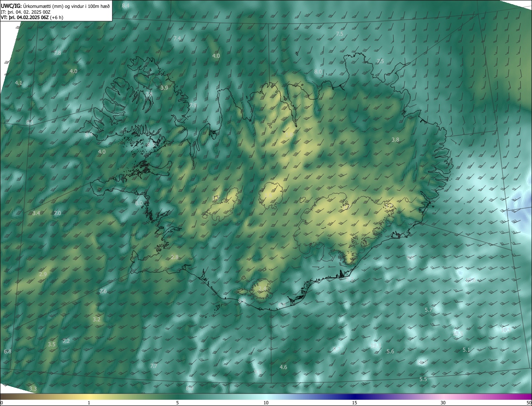Click the value label '5.5' on the map
The height and width of the screenshot is (406, 532).
[x=423, y=379]
